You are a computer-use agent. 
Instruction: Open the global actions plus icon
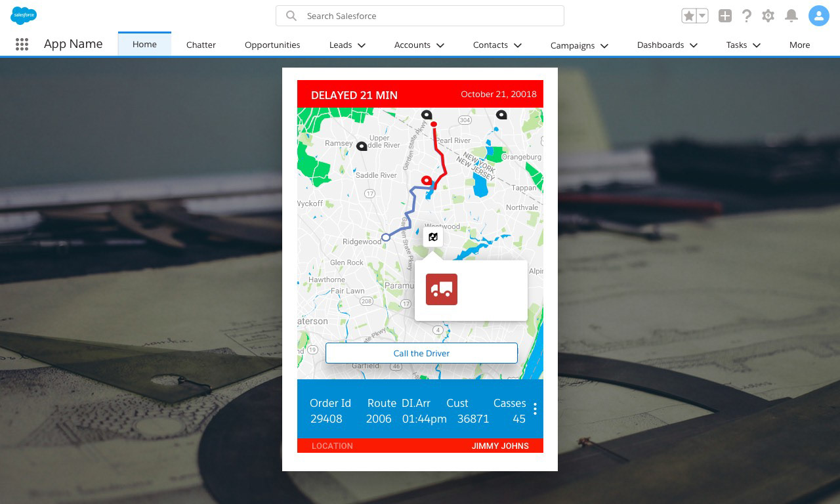(724, 16)
